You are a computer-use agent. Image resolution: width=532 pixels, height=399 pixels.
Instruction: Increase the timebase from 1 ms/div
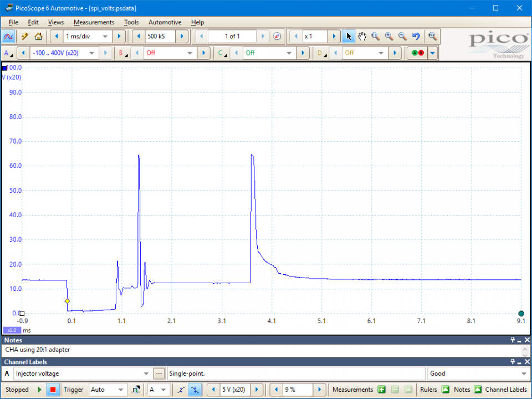tap(119, 37)
